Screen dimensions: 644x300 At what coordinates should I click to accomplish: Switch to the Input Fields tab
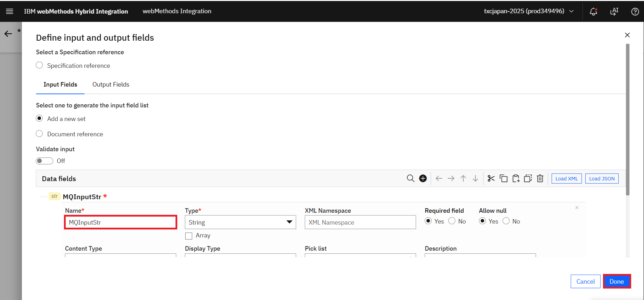coord(60,84)
